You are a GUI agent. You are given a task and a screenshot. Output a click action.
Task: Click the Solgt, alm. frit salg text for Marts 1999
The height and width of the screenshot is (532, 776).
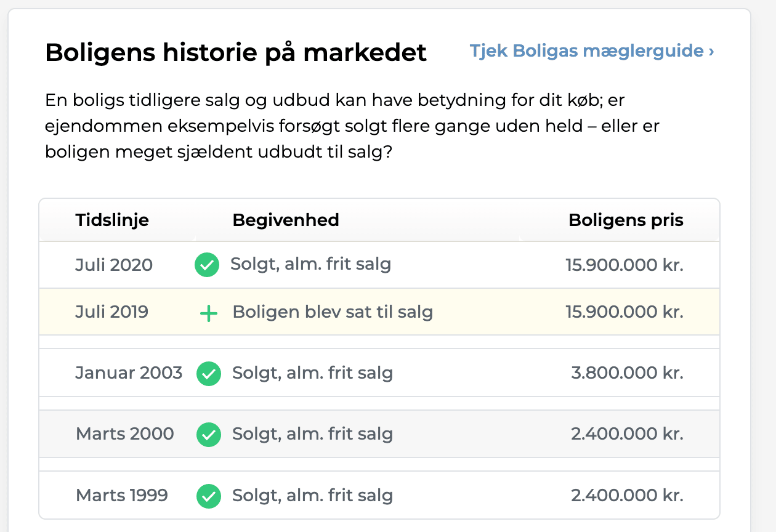click(312, 496)
